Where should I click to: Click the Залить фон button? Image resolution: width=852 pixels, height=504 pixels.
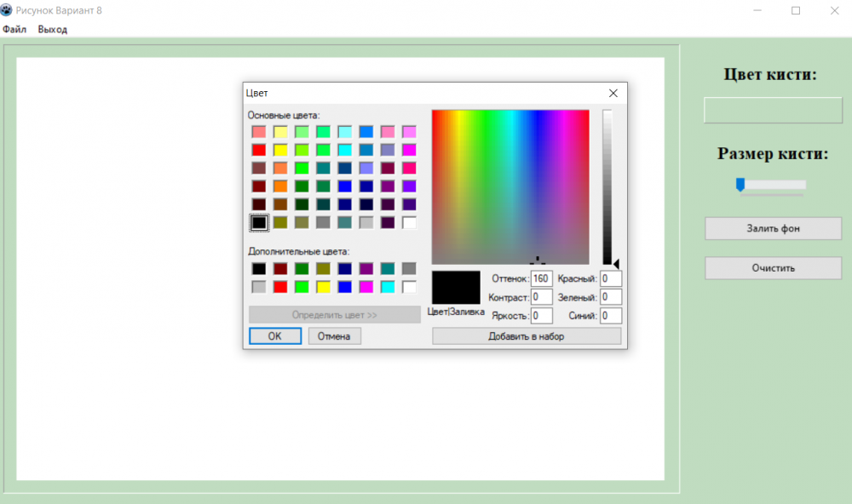tap(774, 229)
